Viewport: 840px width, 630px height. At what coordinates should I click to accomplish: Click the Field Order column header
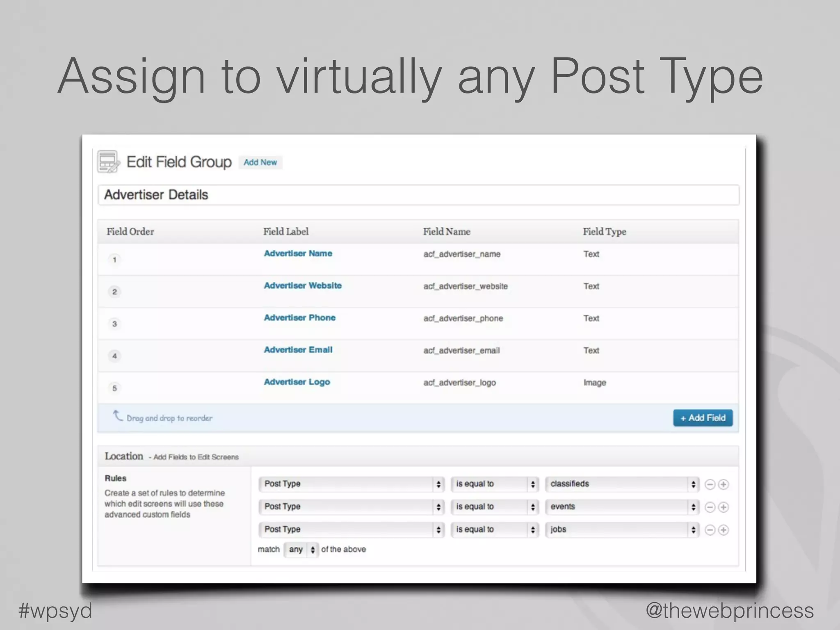130,232
